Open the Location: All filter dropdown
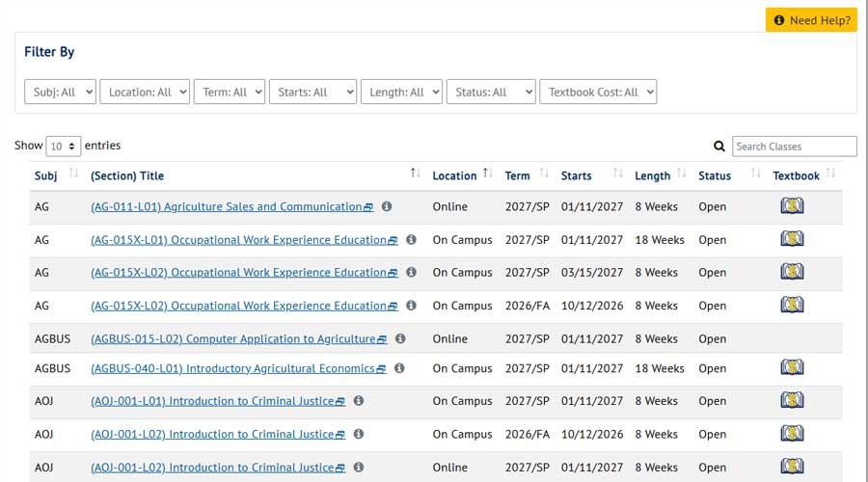The image size is (868, 482). pos(145,92)
